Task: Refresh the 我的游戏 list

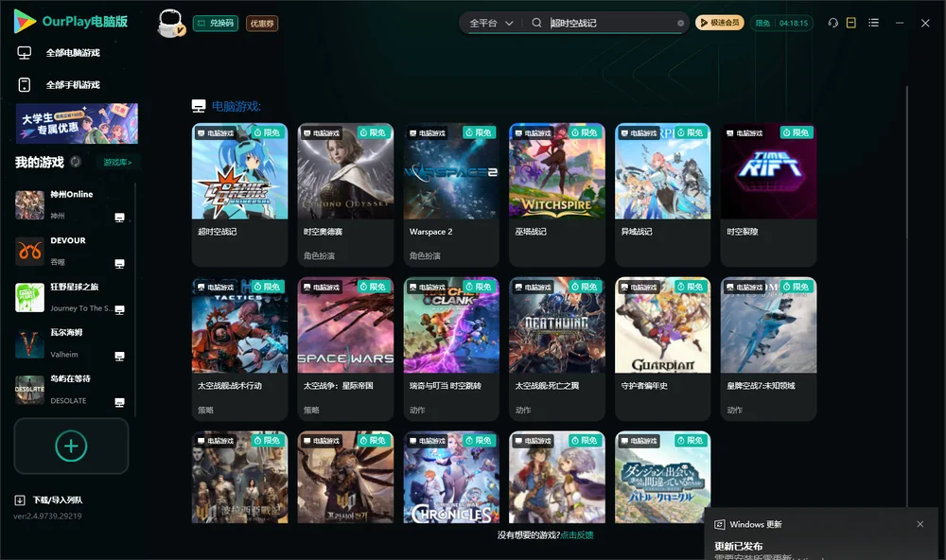Action: point(76,162)
